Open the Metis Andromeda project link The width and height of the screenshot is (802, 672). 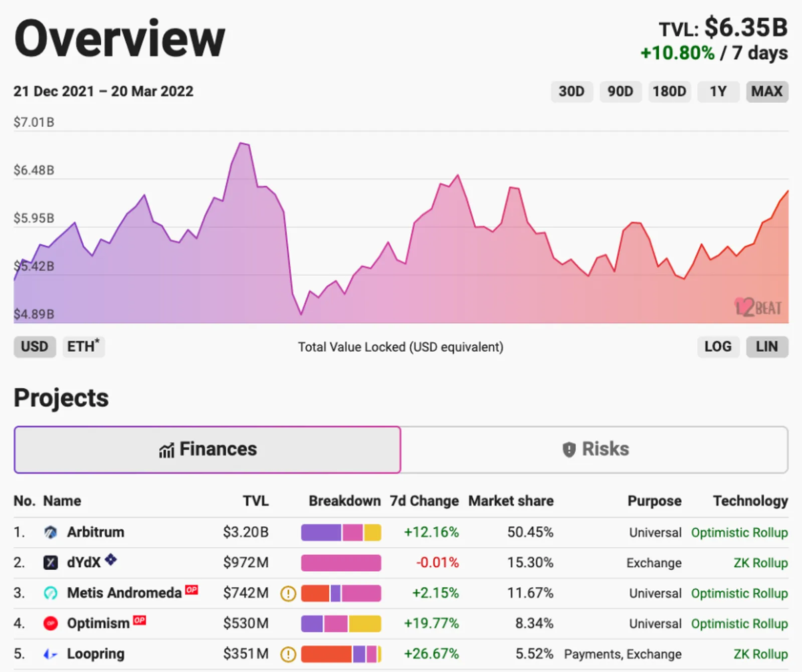(x=124, y=593)
